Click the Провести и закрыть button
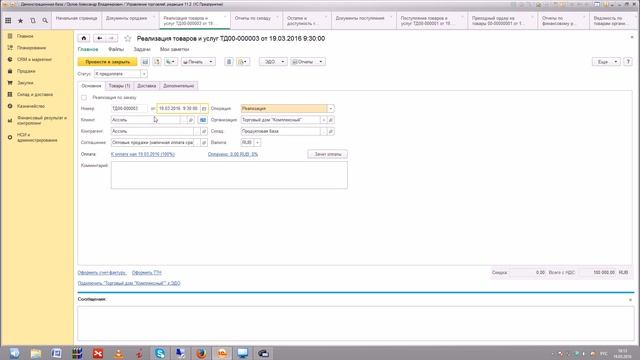Viewport: 640px width, 360px height. [x=107, y=62]
